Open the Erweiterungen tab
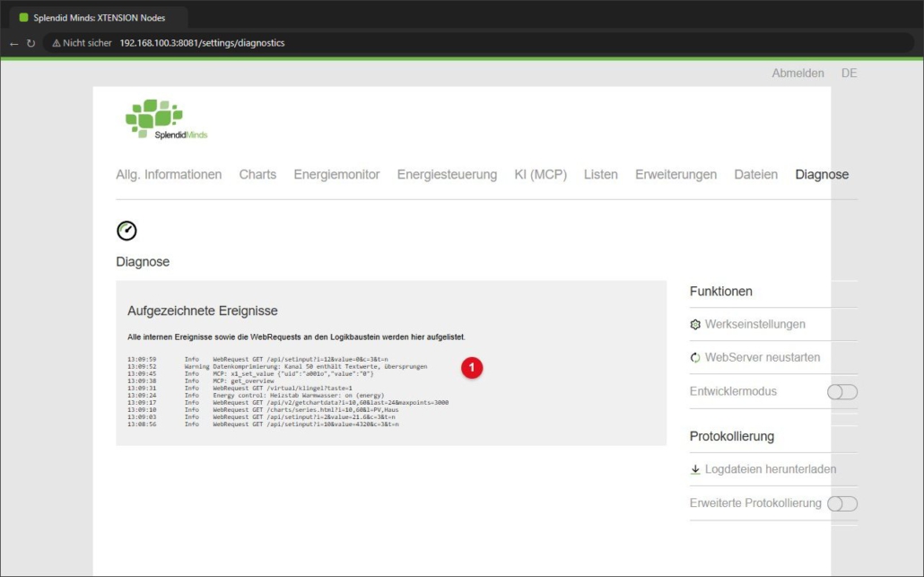This screenshot has width=924, height=577. [676, 174]
